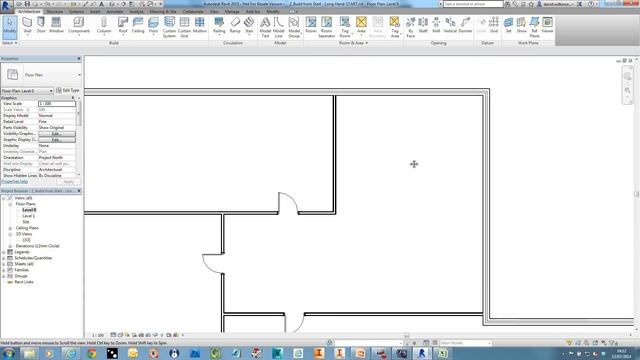Select the Dormer opening tool
The width and height of the screenshot is (640, 360).
click(x=465, y=26)
